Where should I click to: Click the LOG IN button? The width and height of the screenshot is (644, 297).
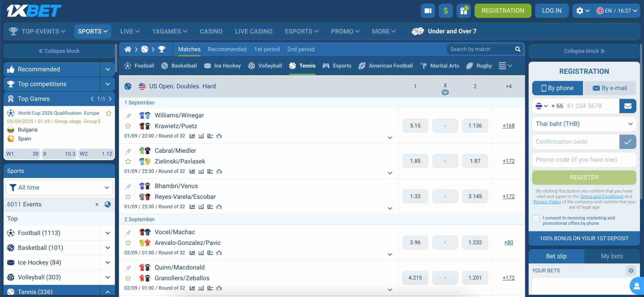click(552, 11)
